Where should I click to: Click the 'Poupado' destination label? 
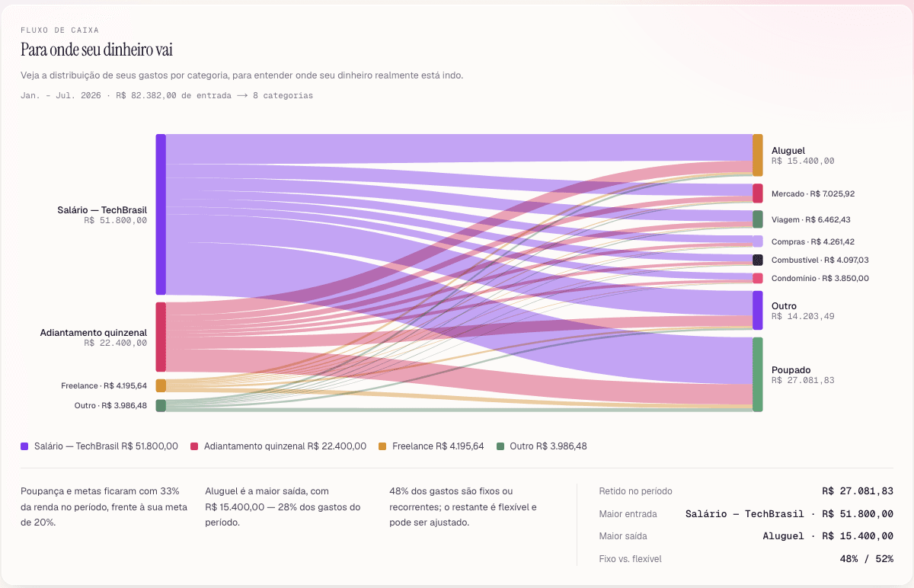(791, 370)
